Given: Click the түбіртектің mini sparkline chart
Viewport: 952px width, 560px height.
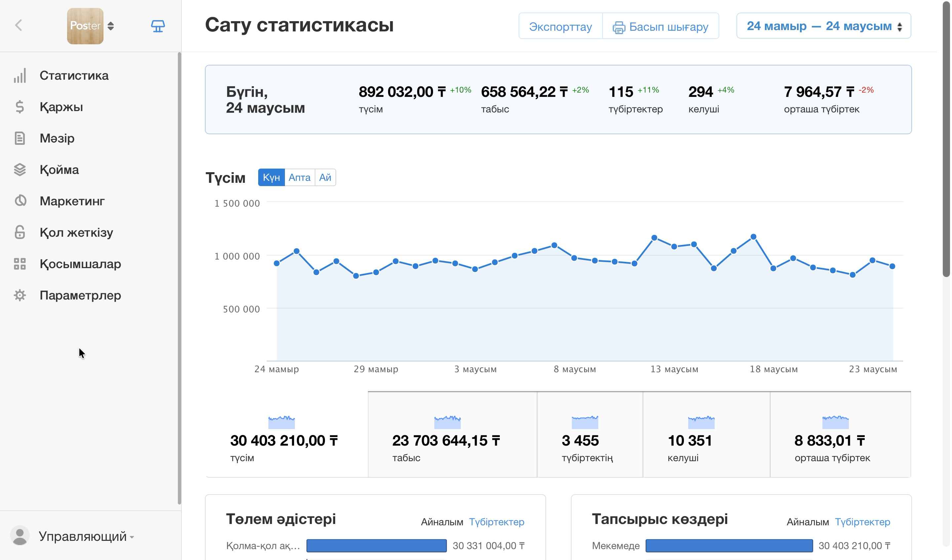Looking at the screenshot, I should pos(585,422).
